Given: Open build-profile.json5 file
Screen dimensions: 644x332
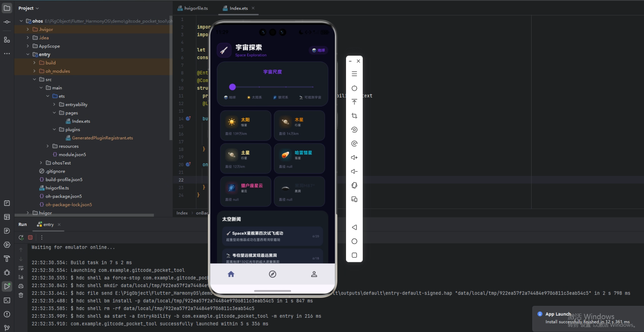Looking at the screenshot, I should tap(61, 180).
